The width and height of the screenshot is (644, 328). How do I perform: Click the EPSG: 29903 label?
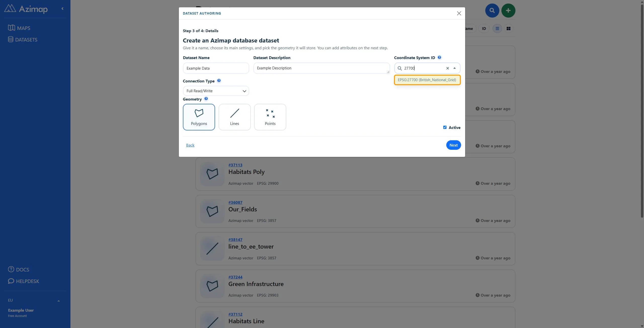tap(268, 295)
